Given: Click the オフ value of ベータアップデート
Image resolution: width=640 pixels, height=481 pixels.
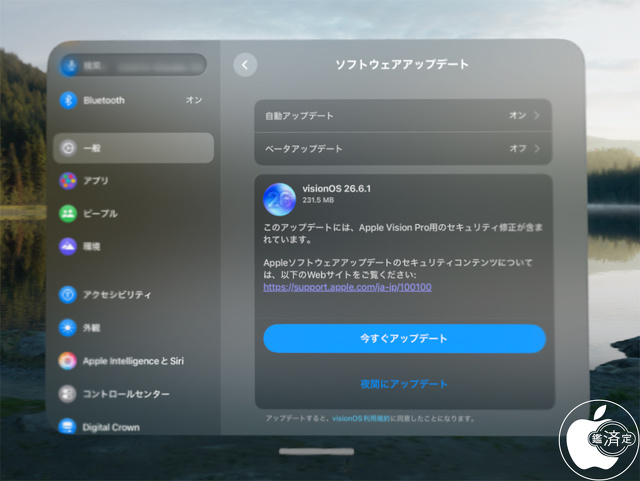Looking at the screenshot, I should coord(518,148).
